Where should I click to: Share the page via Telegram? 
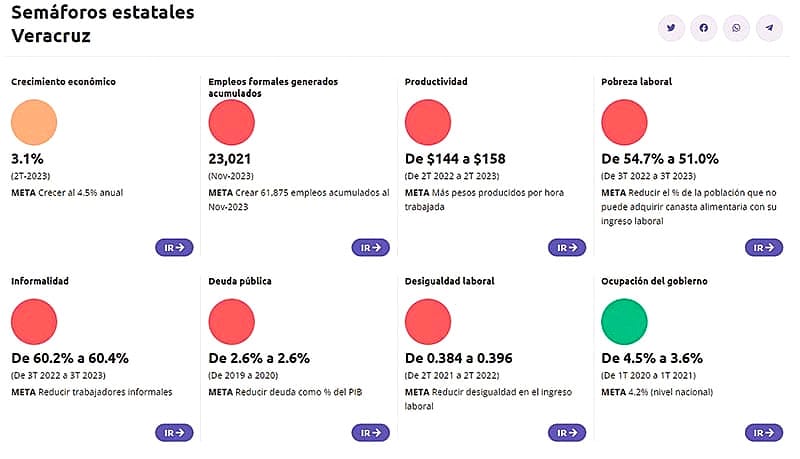point(769,28)
